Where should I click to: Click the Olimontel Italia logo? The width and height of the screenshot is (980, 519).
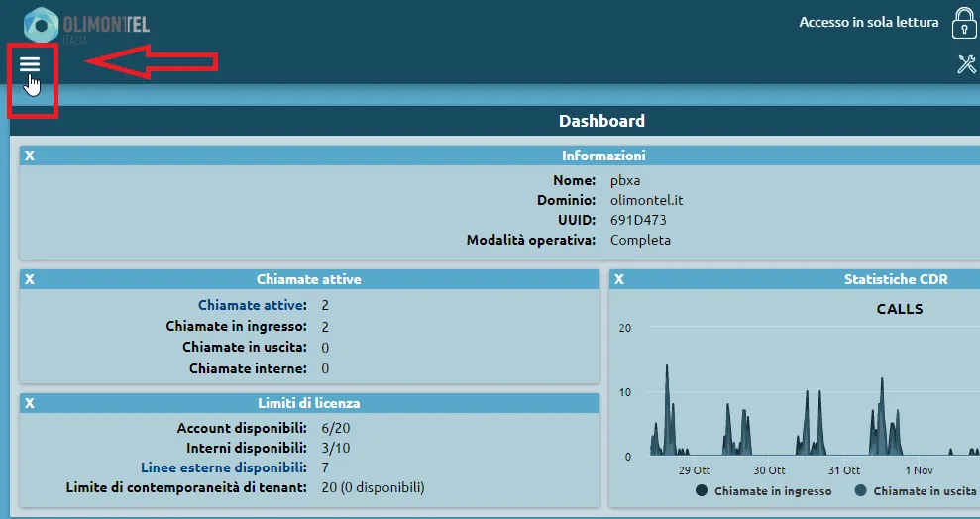click(x=86, y=27)
